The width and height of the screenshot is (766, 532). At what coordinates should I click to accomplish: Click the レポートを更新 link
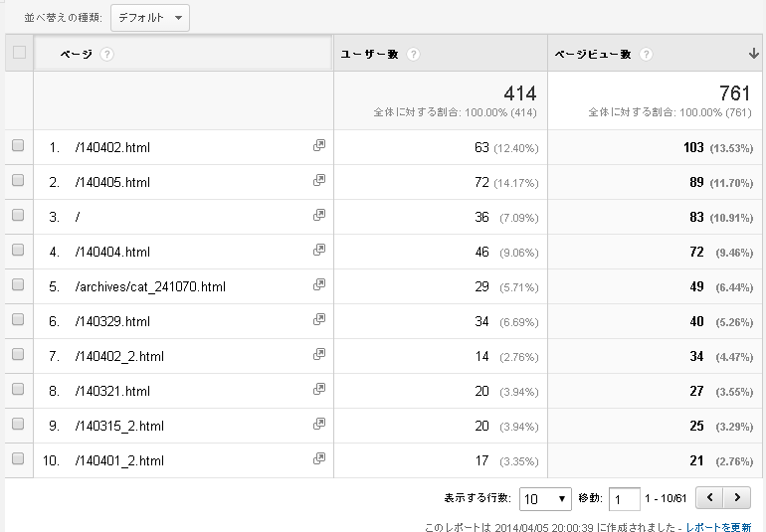point(718,526)
